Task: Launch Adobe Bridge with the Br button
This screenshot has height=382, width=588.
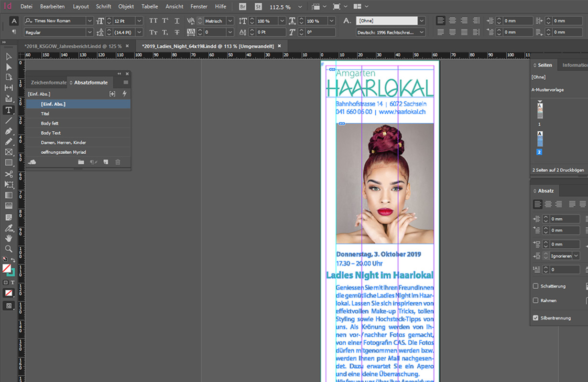Action: (x=242, y=7)
